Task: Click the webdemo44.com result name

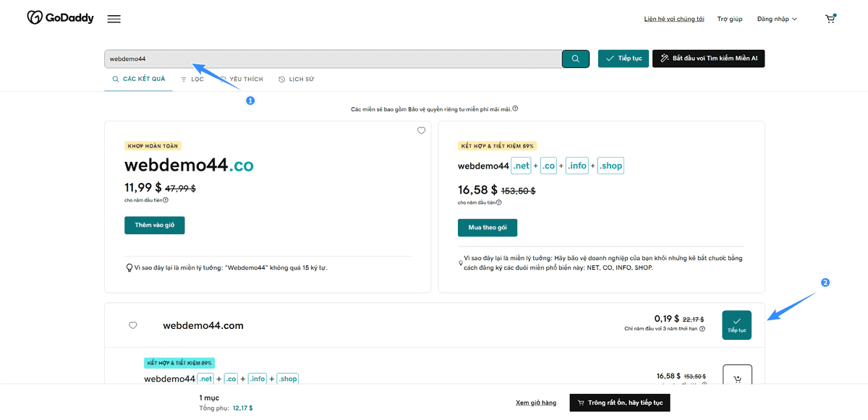Action: click(x=203, y=326)
